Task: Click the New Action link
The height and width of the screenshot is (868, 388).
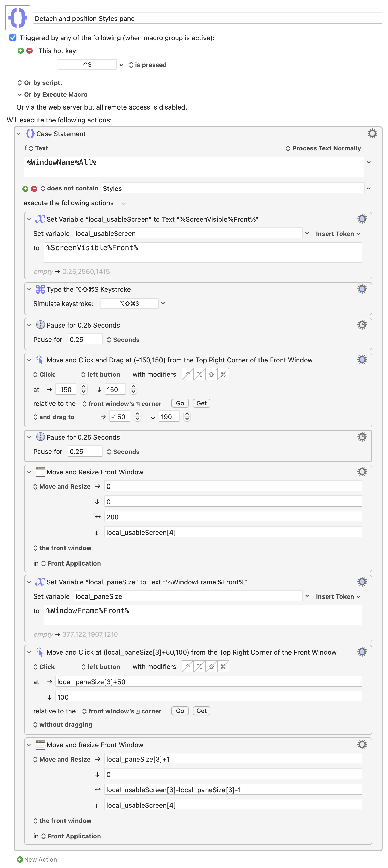Action: [40, 859]
